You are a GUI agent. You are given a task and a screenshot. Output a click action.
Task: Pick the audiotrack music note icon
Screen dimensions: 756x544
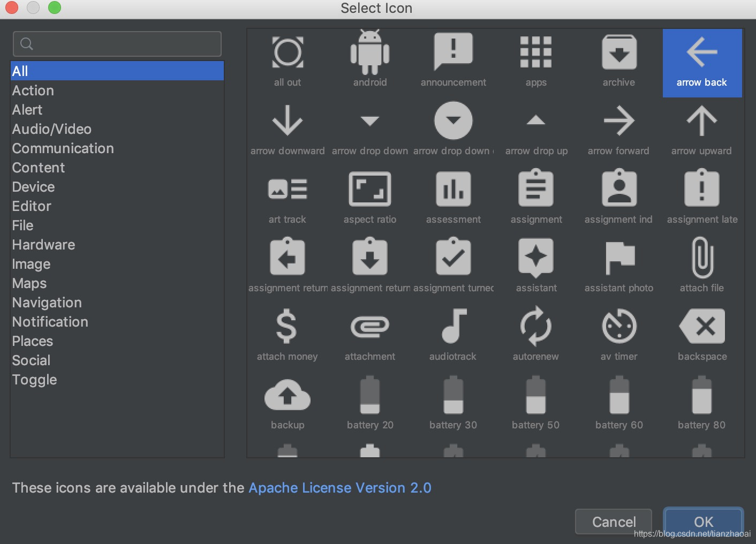[x=454, y=326]
